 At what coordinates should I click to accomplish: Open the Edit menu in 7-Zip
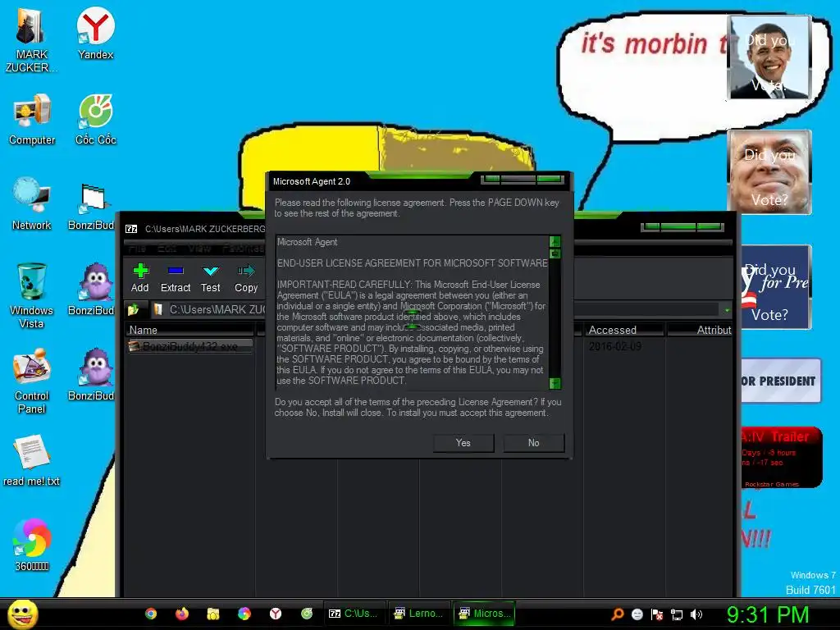point(167,248)
